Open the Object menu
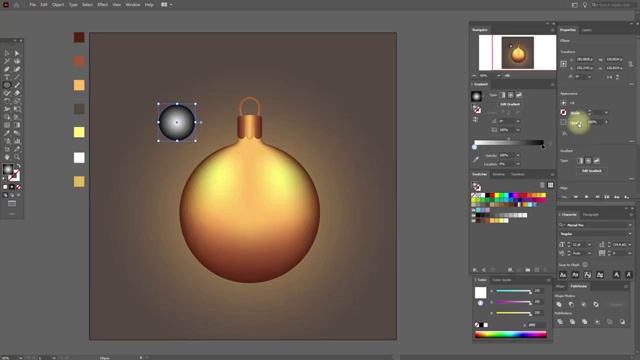This screenshot has height=360, width=640. [x=58, y=4]
